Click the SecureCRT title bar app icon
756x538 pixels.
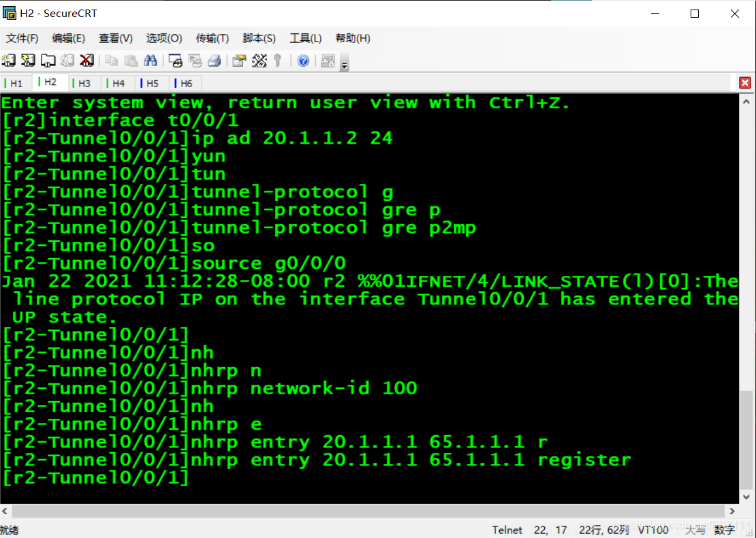point(9,13)
